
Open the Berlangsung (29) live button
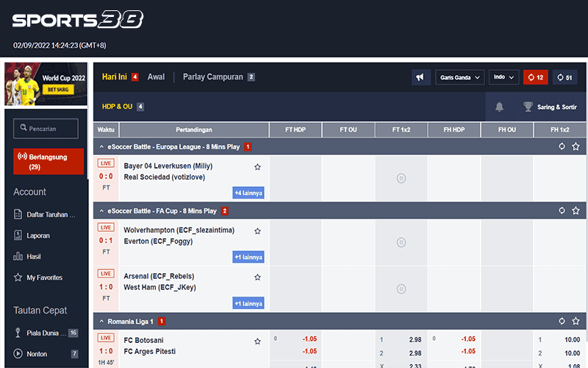click(49, 161)
